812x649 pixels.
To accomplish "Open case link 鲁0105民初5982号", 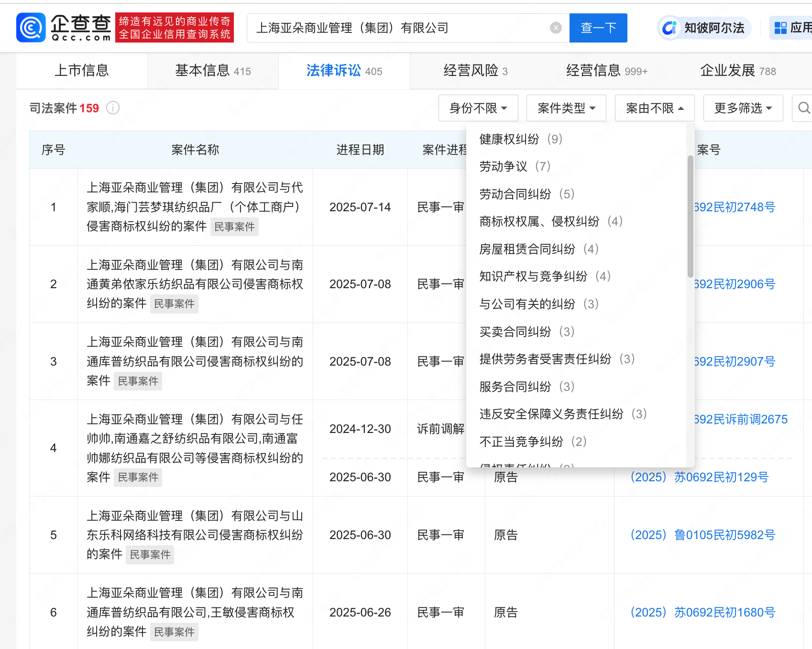I will coord(702,535).
